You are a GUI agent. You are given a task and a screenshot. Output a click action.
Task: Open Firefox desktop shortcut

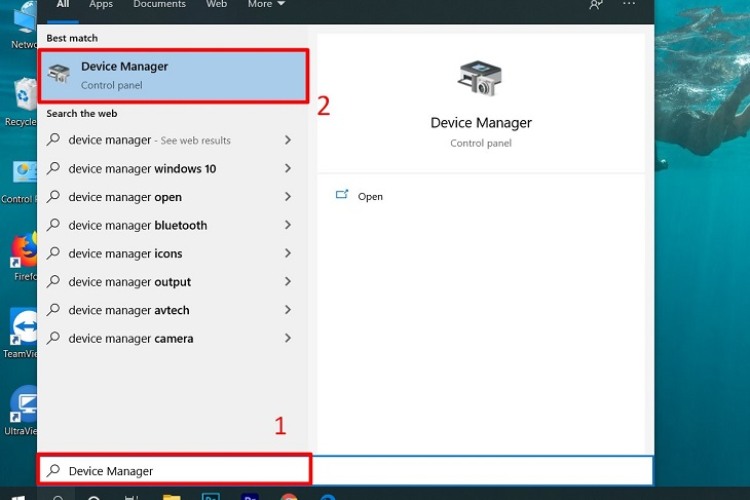[x=24, y=252]
